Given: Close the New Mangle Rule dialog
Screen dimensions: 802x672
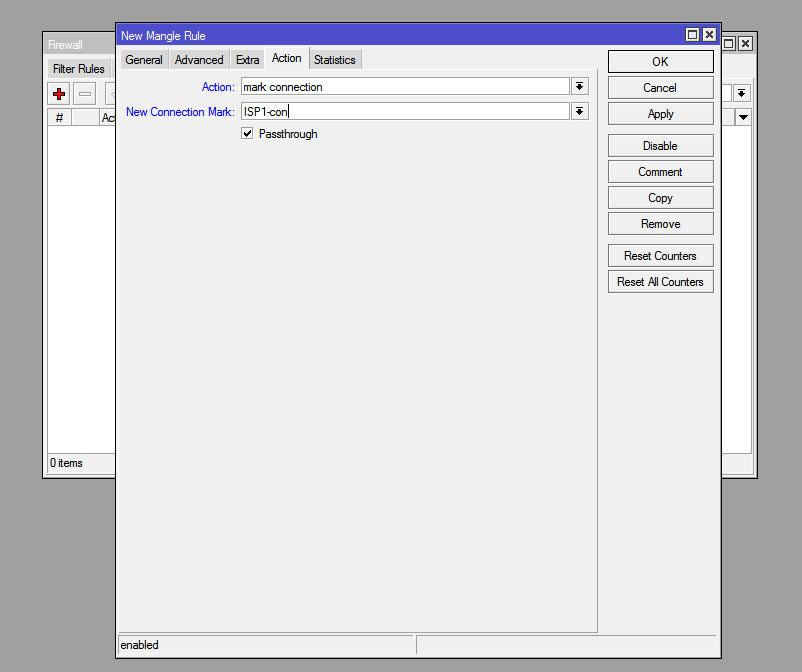Looking at the screenshot, I should 709,35.
